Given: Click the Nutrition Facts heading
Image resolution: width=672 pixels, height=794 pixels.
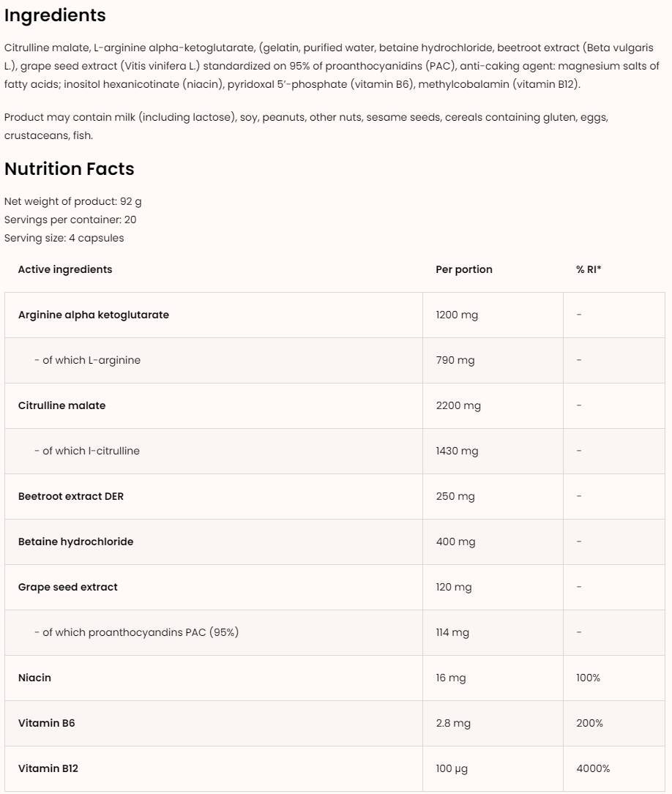Looking at the screenshot, I should point(70,169).
